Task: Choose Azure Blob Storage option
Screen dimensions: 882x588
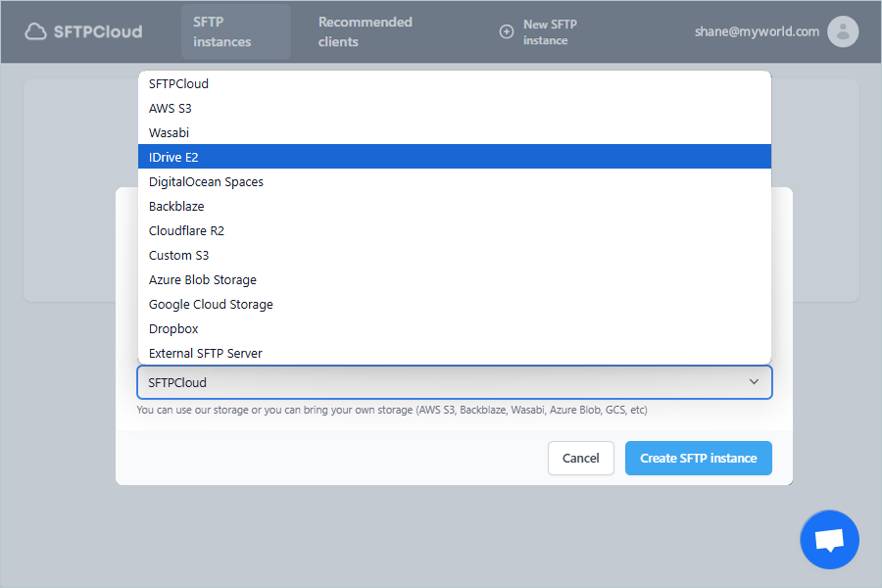Action: (x=455, y=279)
